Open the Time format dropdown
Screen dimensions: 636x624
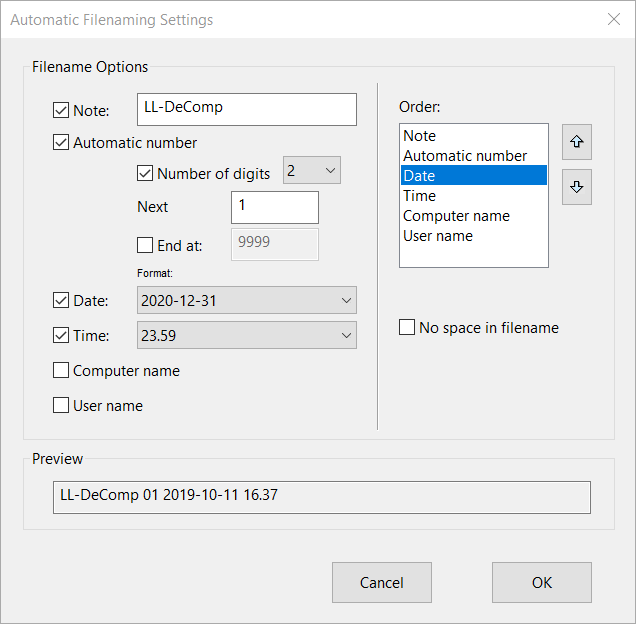(x=246, y=336)
